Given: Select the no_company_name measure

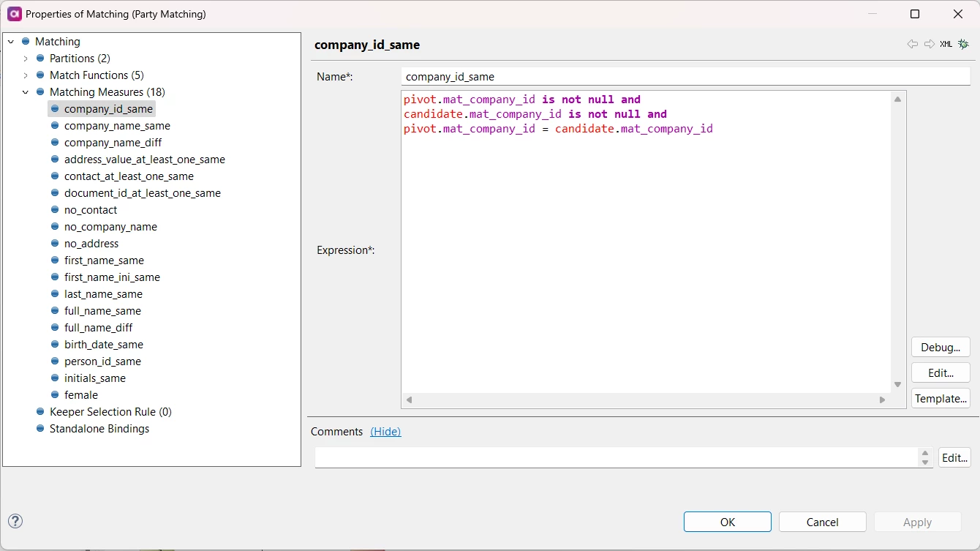Looking at the screenshot, I should [x=110, y=227].
